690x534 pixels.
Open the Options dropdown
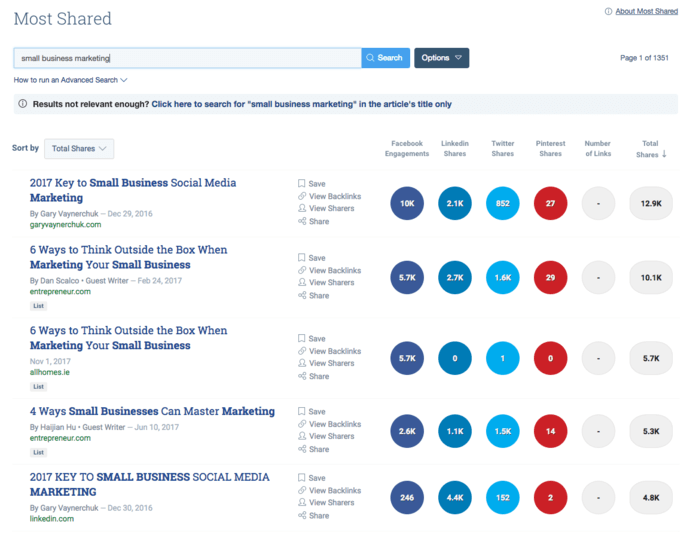tap(441, 58)
